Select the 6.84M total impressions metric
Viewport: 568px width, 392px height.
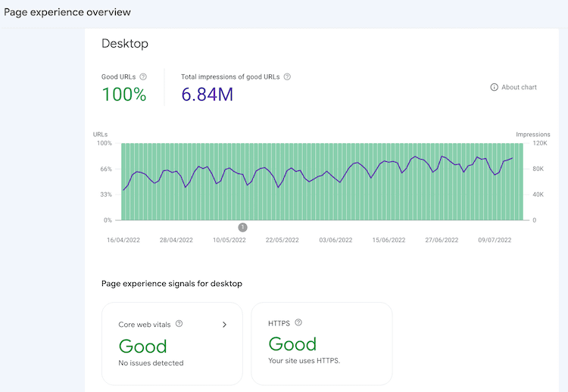tap(207, 95)
